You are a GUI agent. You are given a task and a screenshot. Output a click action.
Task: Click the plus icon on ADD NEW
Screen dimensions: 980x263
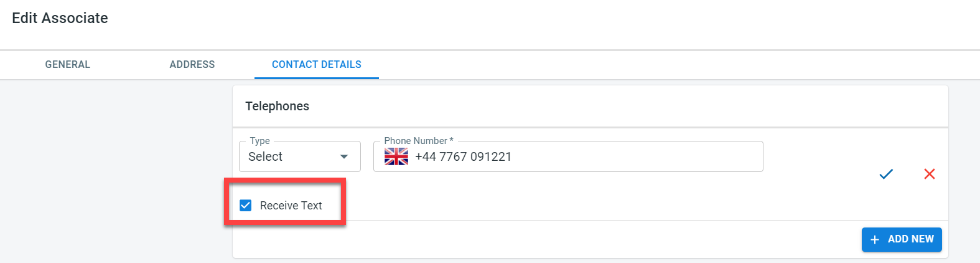point(875,239)
